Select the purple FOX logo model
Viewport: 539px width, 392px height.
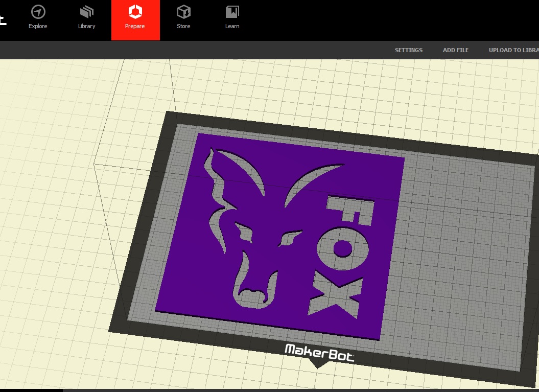pyautogui.click(x=280, y=237)
